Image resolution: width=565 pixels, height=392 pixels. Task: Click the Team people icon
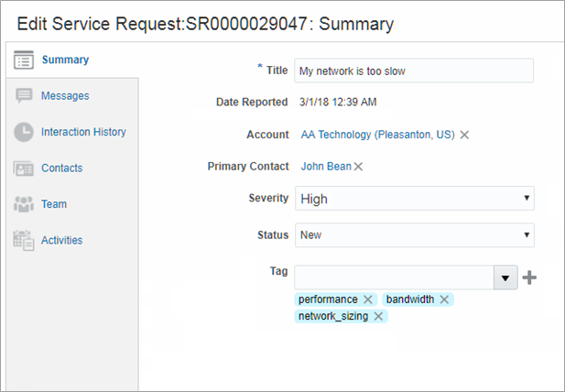pyautogui.click(x=24, y=204)
